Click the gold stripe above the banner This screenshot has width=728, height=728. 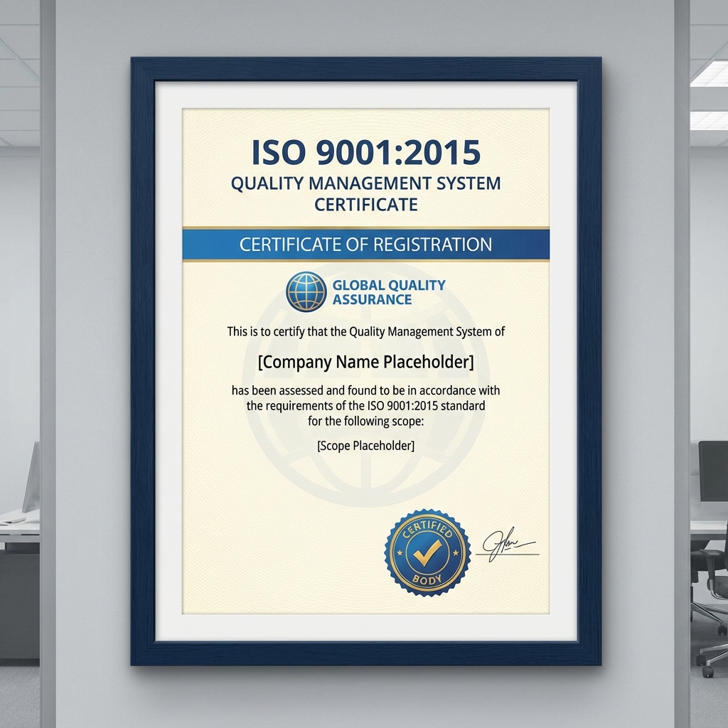[x=365, y=228]
